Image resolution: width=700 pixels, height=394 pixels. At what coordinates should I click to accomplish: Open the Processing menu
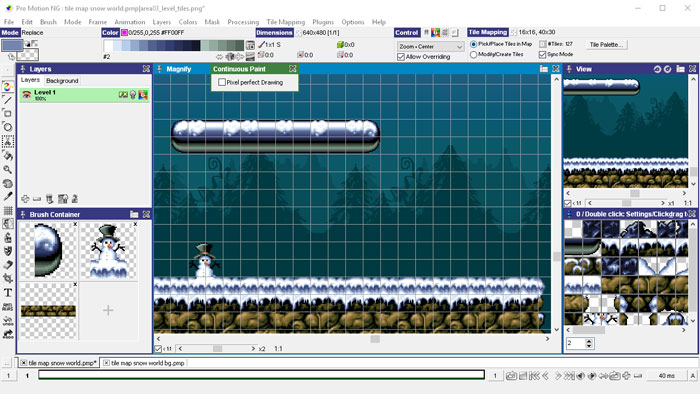[243, 22]
